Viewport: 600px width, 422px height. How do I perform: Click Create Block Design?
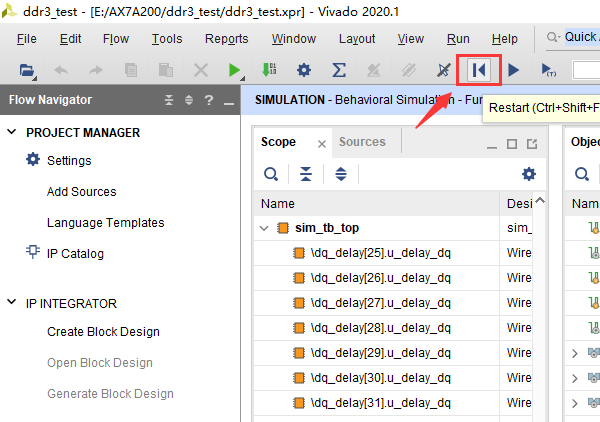103,332
